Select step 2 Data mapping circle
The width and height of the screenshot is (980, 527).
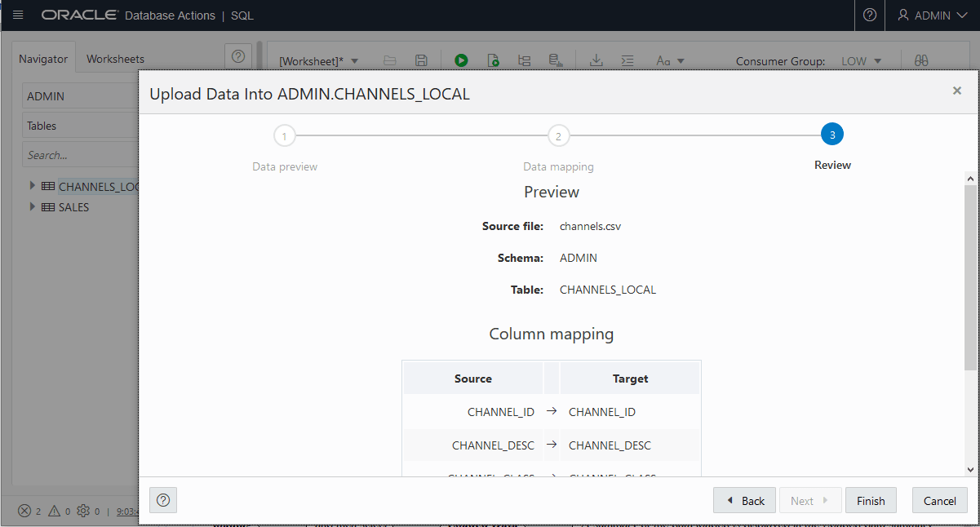[x=558, y=135]
